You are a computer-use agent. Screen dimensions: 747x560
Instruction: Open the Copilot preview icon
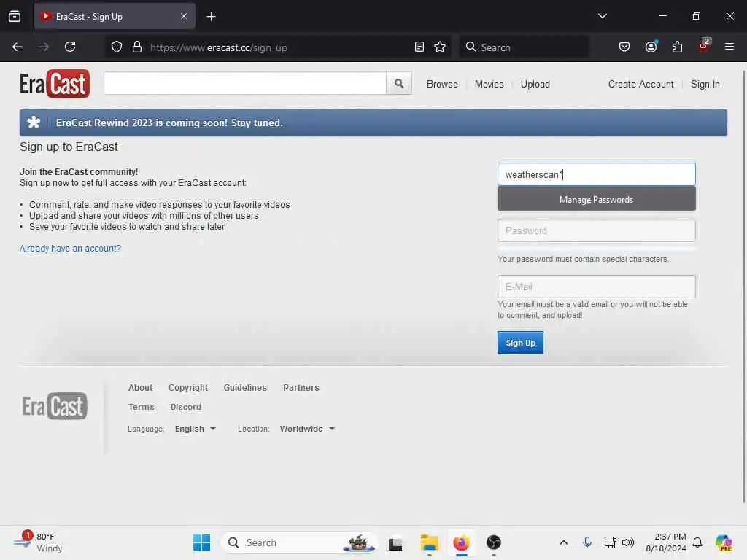[x=724, y=542]
